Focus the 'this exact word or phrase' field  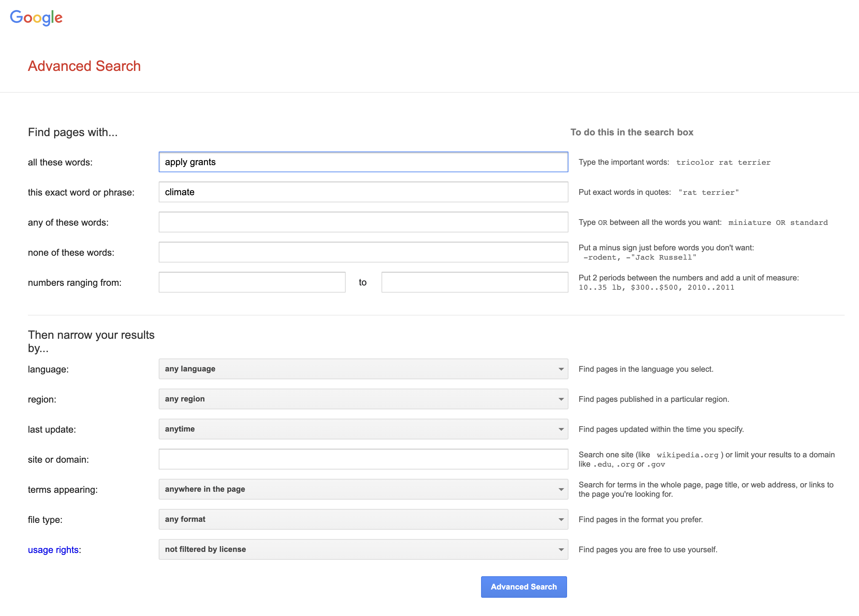coord(363,192)
